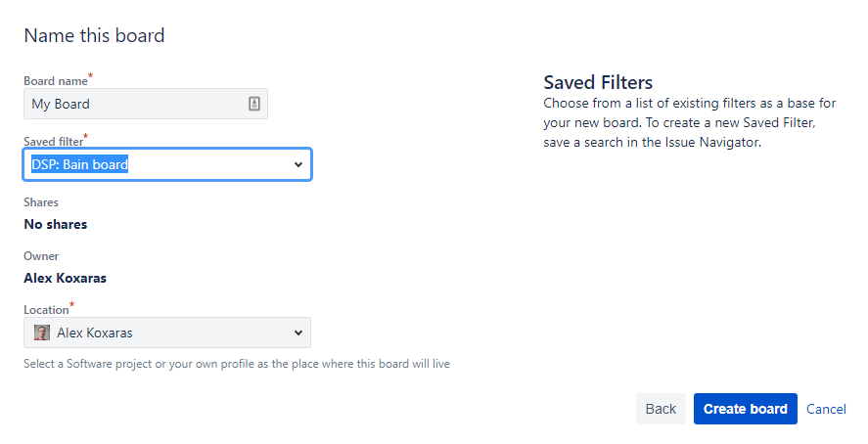
Task: Click the Shares label
Action: [x=41, y=202]
